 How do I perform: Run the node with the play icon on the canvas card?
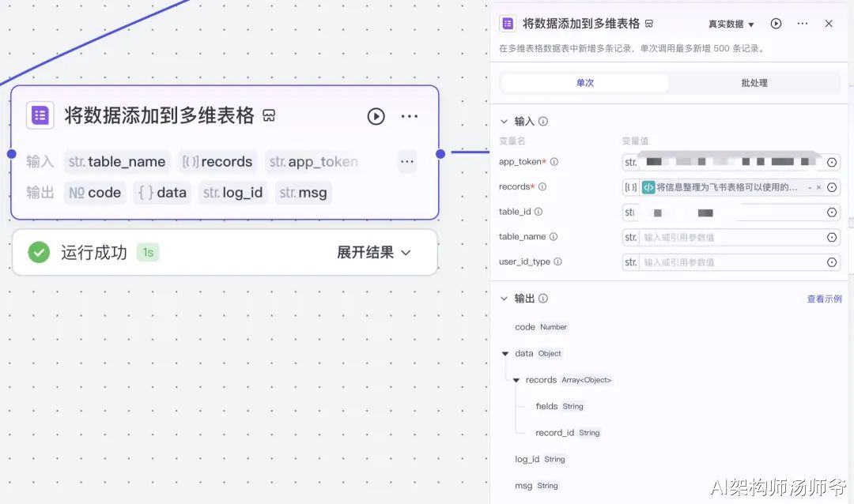(x=376, y=116)
